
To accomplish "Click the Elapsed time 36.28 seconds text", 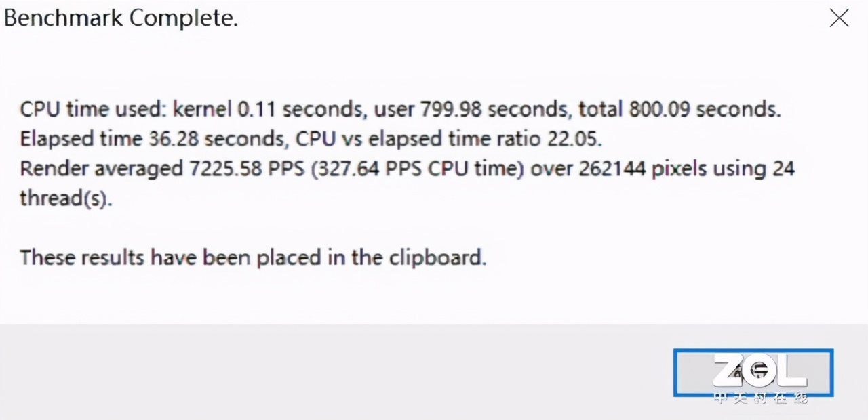I will (151, 139).
